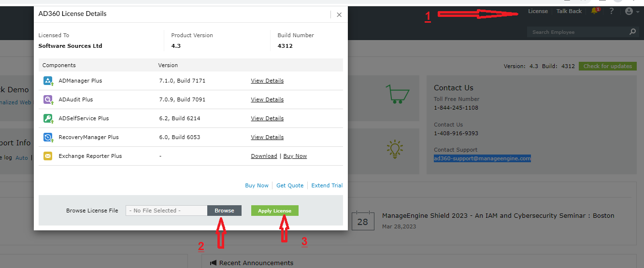The image size is (644, 268).
Task: Click the green shopping cart icon
Action: pyautogui.click(x=398, y=94)
